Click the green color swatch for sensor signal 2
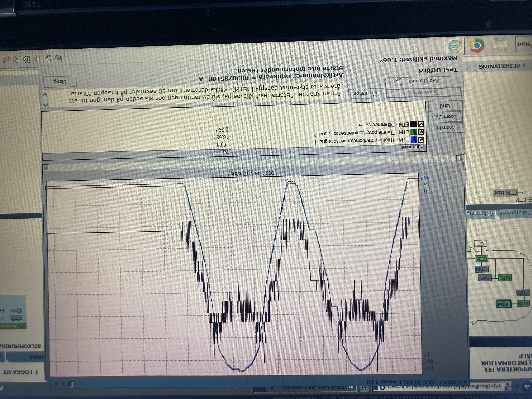 coord(413,132)
